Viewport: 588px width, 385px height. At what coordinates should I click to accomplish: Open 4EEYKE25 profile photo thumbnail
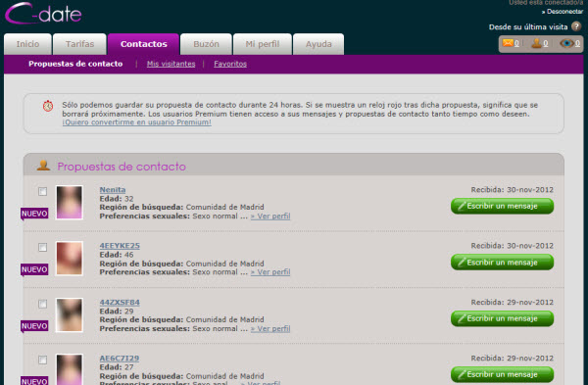(70, 259)
